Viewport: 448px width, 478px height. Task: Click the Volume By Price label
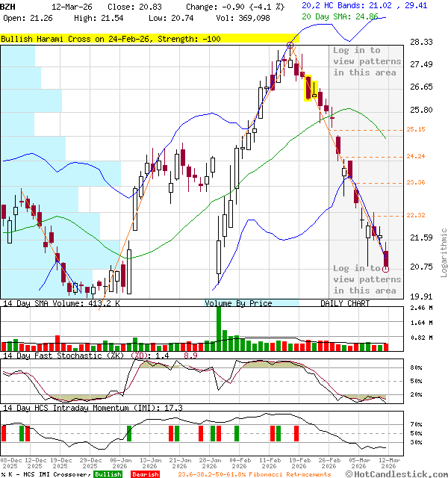point(238,303)
